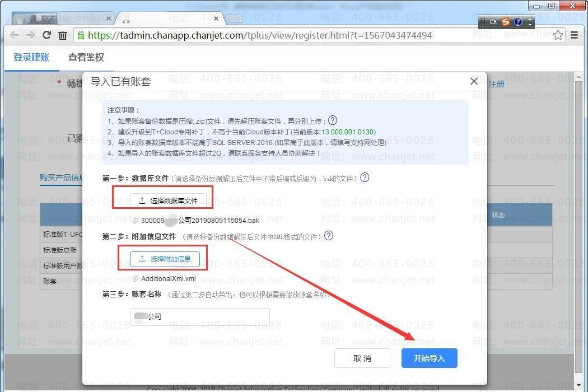588x392 pixels.
Task: Click the 状态 column header
Action: tap(498, 215)
